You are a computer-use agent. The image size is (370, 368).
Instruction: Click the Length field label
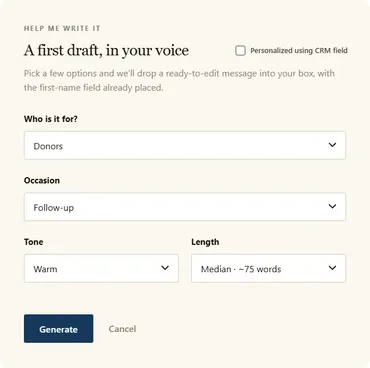point(205,242)
